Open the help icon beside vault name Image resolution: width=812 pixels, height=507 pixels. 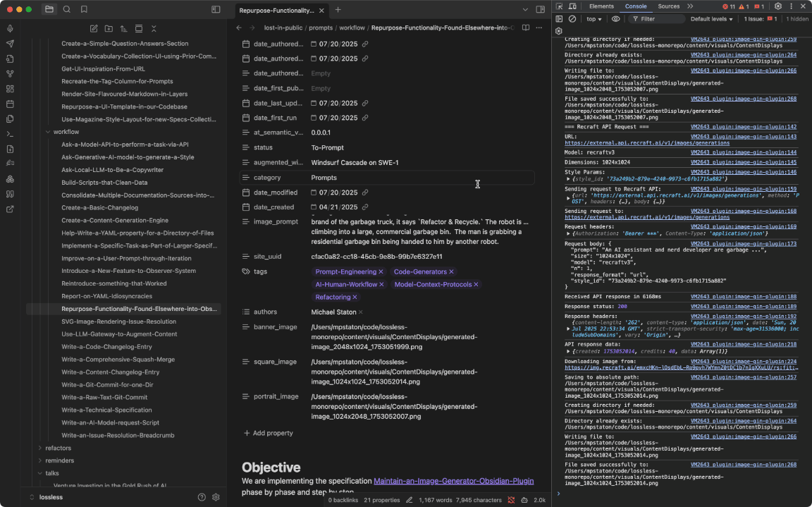[x=202, y=497]
